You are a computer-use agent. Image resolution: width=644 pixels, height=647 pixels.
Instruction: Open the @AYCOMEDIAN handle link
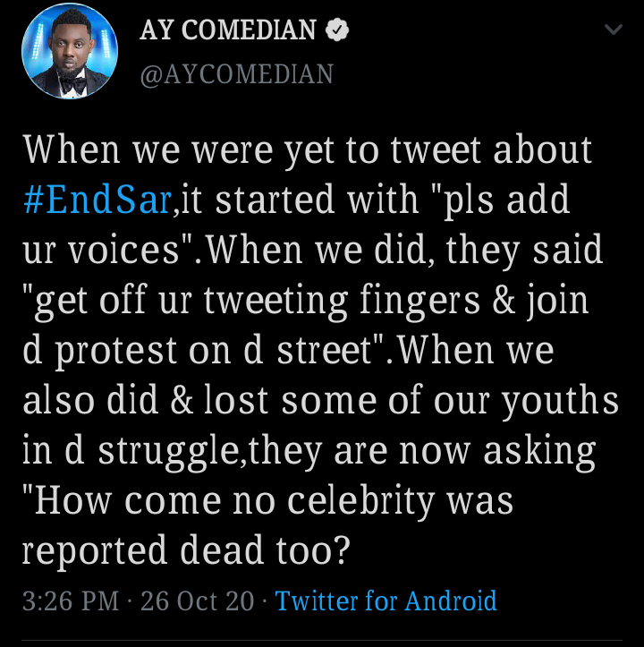pos(237,74)
